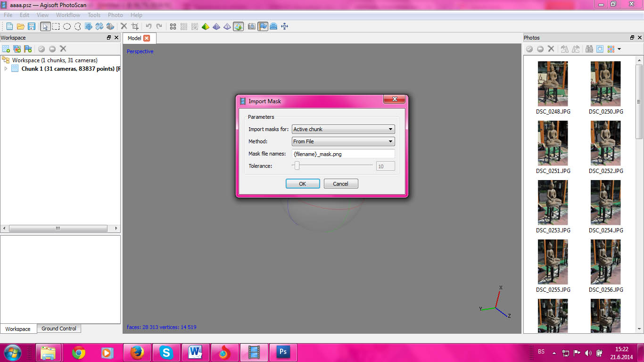Open a project with the folder icon
Image resolution: width=644 pixels, height=362 pixels.
(x=20, y=26)
